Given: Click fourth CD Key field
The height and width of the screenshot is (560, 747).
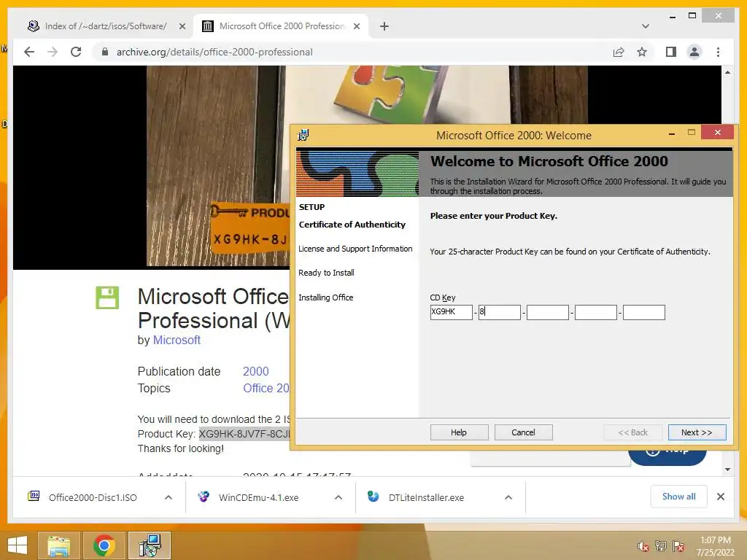Looking at the screenshot, I should (595, 312).
